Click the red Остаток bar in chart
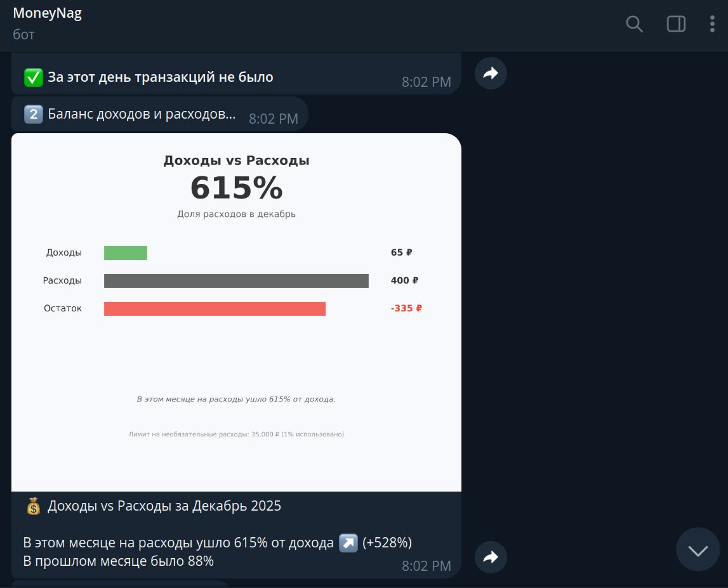This screenshot has height=588, width=728. (x=215, y=309)
